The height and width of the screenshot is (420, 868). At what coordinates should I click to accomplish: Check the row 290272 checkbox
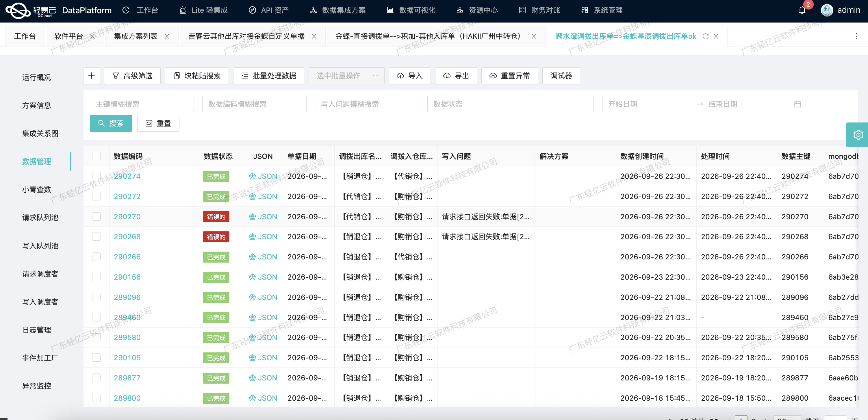pos(97,196)
